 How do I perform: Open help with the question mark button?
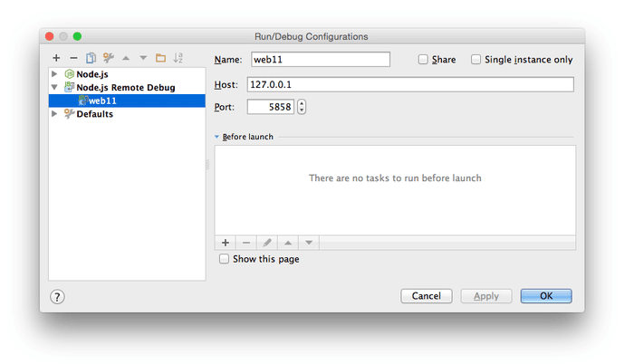[57, 297]
